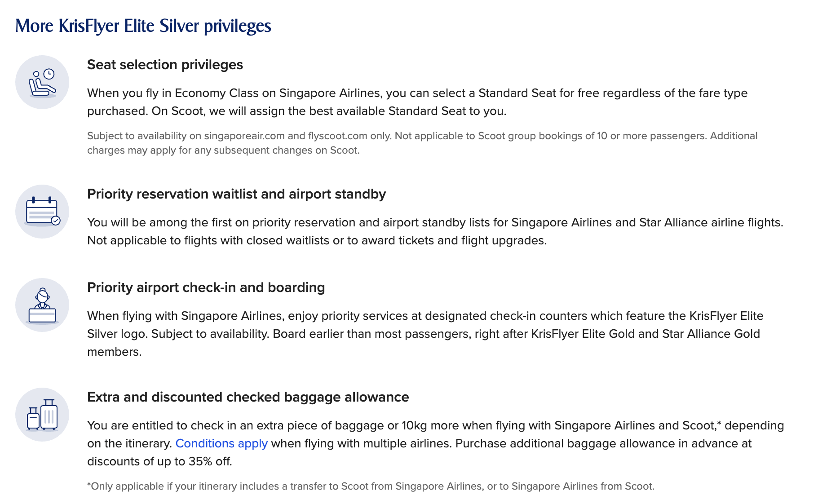Click the More KrisFlyer Elite Silver privileges title

[x=143, y=26]
